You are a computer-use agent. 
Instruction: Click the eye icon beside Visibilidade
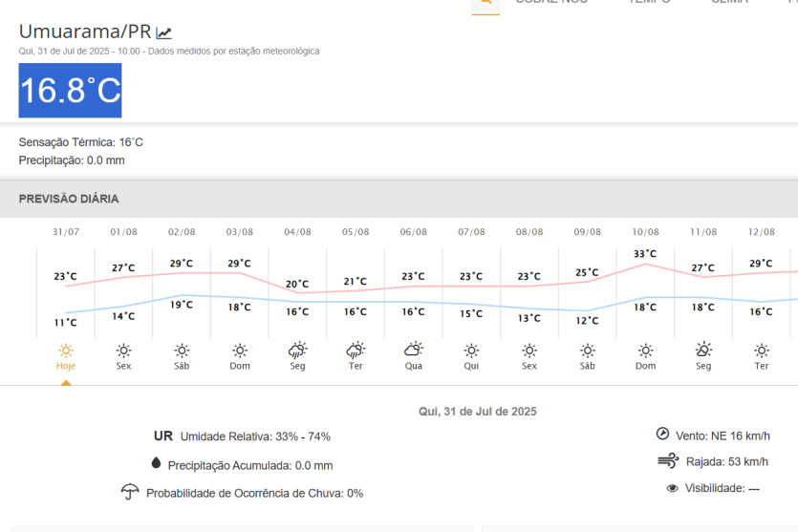[673, 488]
